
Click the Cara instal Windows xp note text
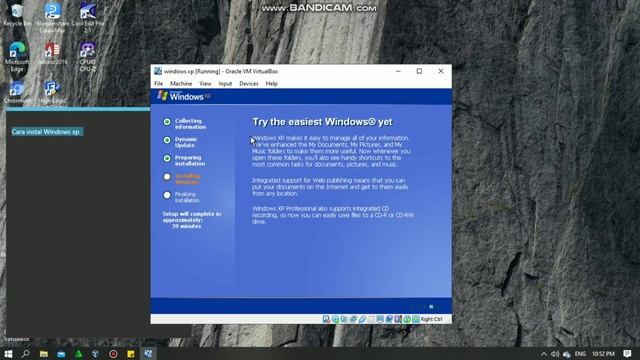tap(46, 132)
